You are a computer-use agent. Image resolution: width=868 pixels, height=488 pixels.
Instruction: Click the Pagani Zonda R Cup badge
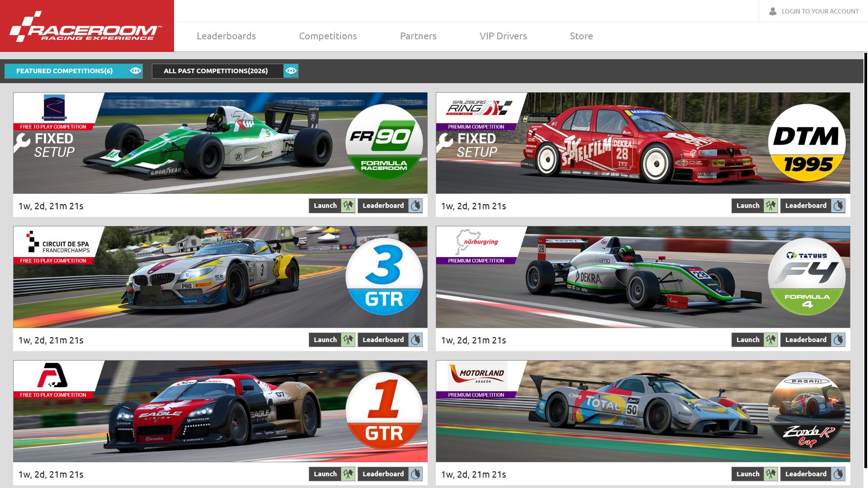[x=807, y=411]
